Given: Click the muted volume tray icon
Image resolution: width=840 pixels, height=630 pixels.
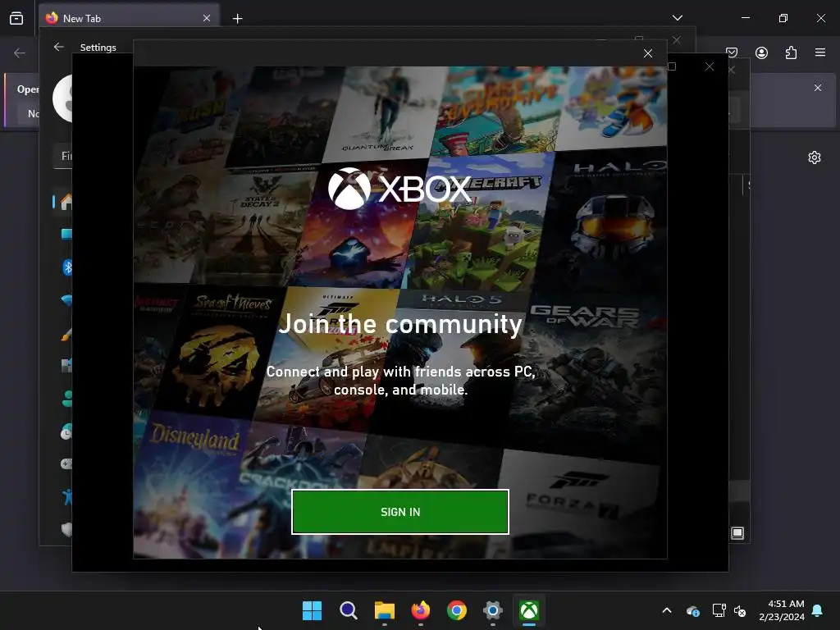Looking at the screenshot, I should (741, 610).
